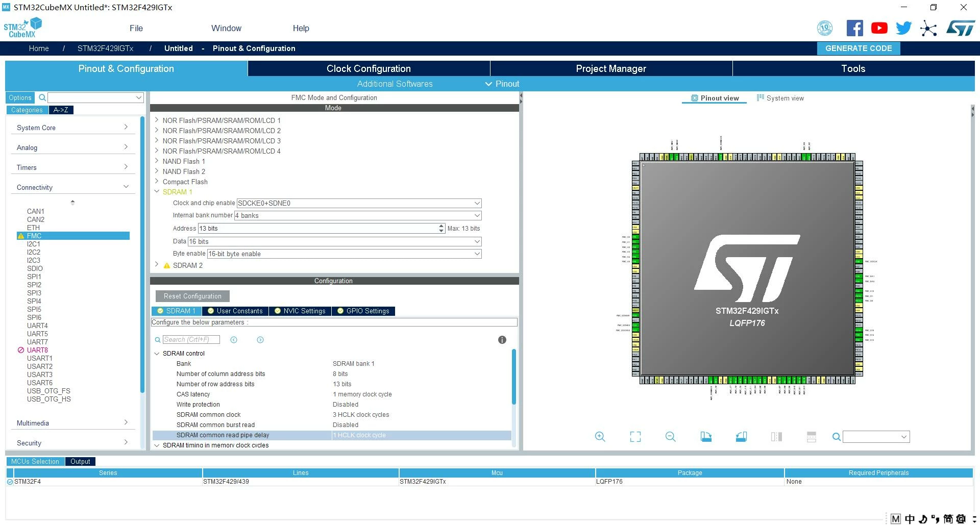This screenshot has height=525, width=980.
Task: Select ETH in the Connectivity list
Action: pos(33,228)
